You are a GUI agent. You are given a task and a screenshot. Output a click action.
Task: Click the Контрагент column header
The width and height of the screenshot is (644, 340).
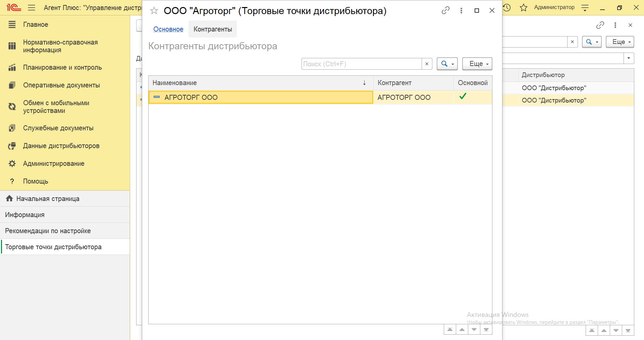(414, 83)
